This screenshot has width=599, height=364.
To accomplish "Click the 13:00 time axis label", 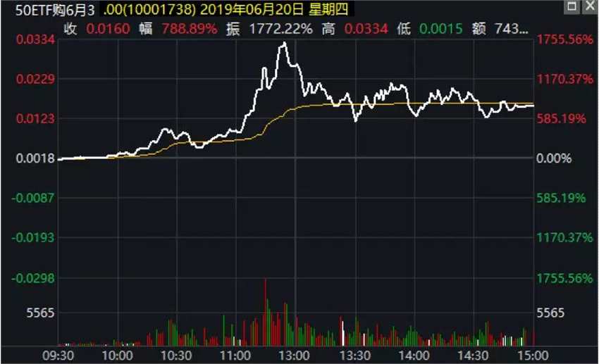I will click(294, 356).
